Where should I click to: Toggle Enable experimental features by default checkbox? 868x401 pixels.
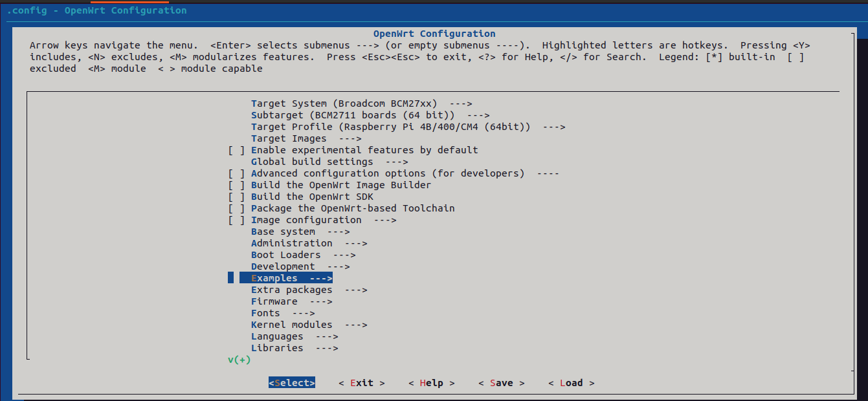click(x=236, y=150)
